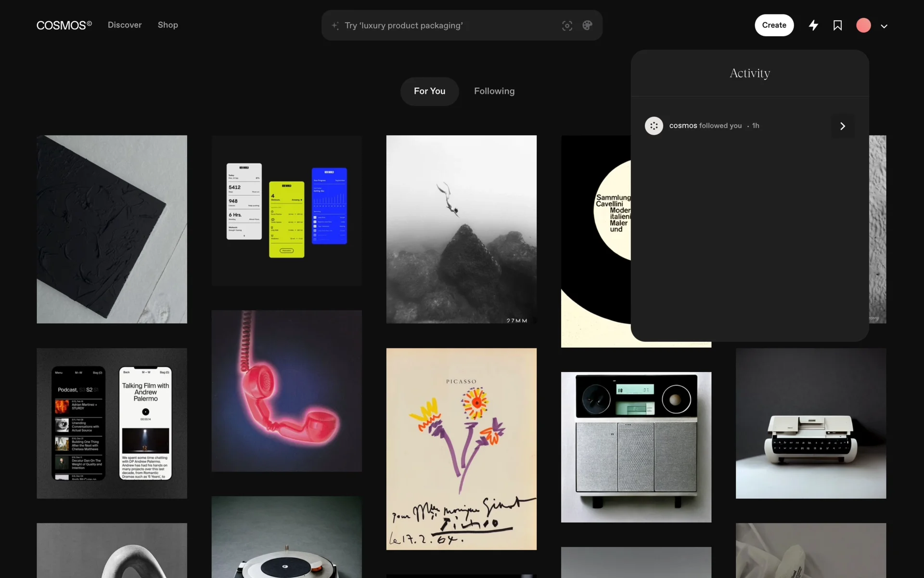Open color palette search icon
Screen dimensions: 924x578
point(587,26)
